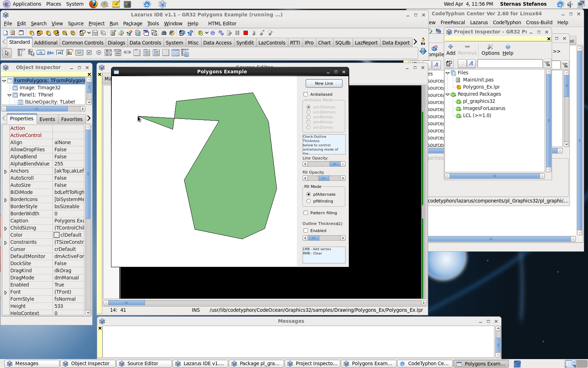Open Messages from the taskbar
The width and height of the screenshot is (588, 368).
click(32, 363)
